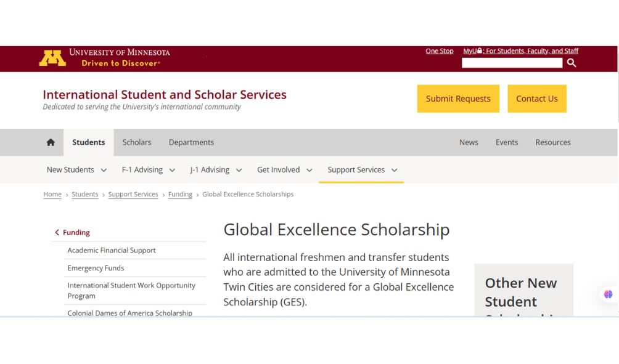Open the One Stop link

440,51
